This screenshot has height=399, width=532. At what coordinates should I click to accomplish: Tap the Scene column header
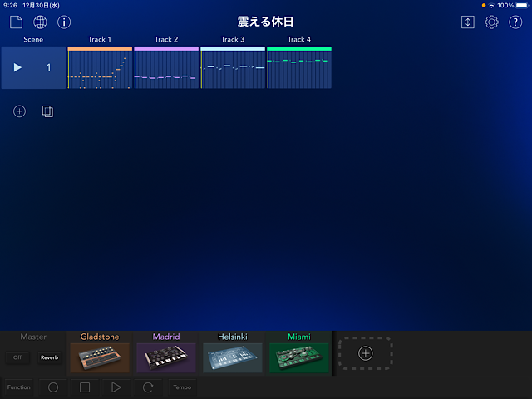click(x=33, y=39)
